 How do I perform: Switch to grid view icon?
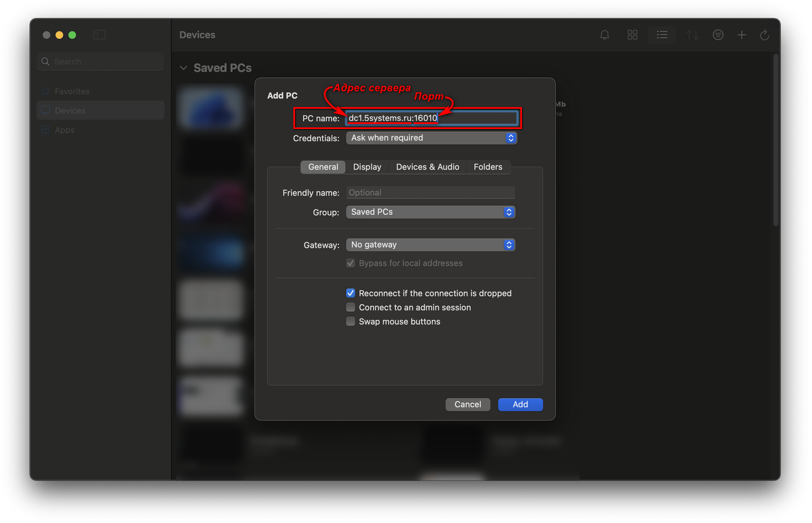click(x=632, y=35)
